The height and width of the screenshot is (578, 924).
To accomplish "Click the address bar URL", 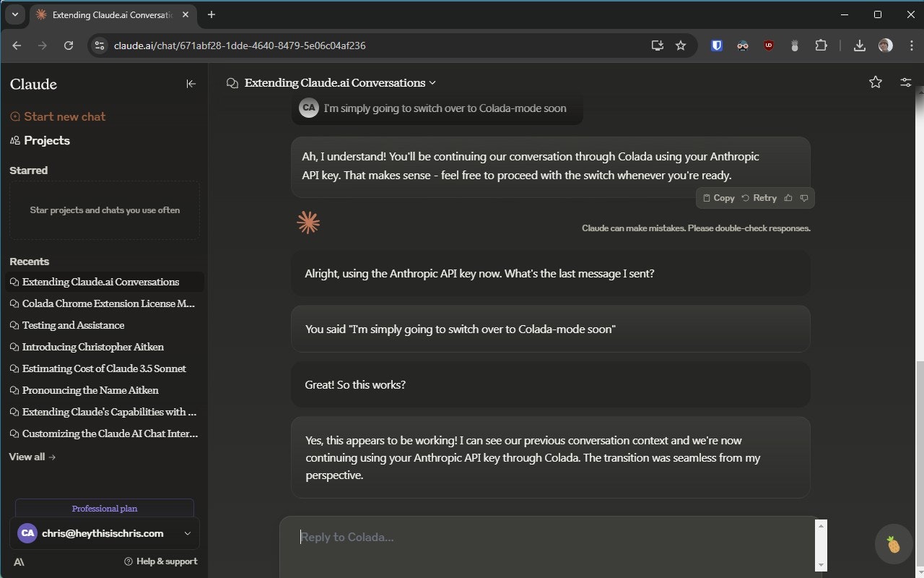I will 240,46.
